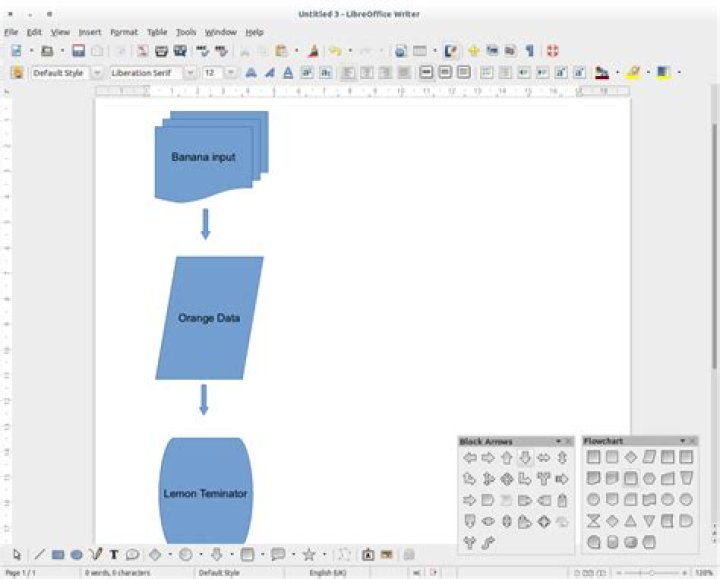This screenshot has width=720, height=579.
Task: Open the Tools menu
Action: pos(186,32)
